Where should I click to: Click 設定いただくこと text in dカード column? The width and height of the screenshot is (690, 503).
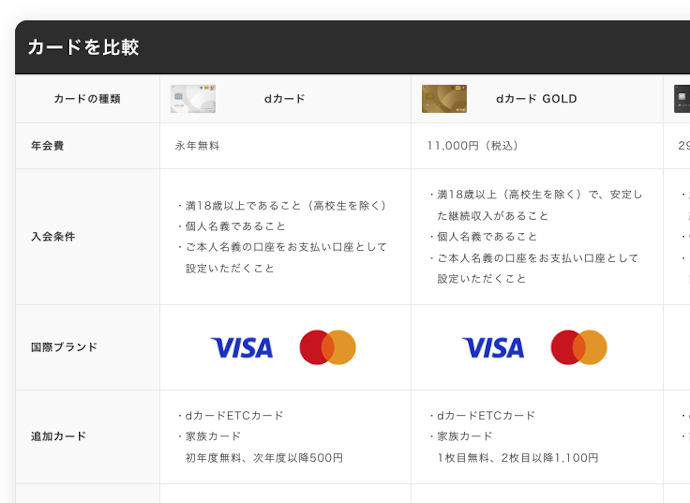click(x=230, y=268)
